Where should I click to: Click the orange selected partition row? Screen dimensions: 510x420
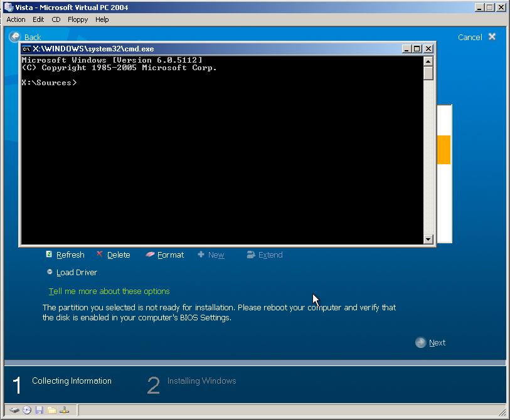(x=444, y=150)
